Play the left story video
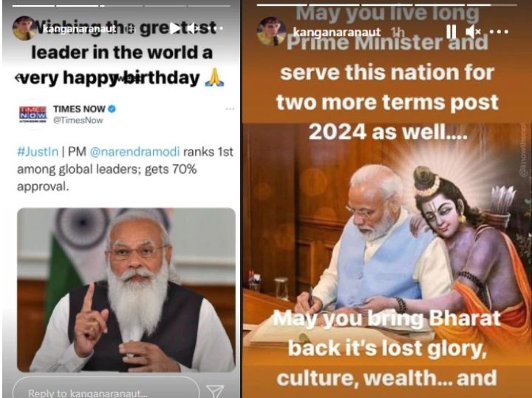Viewport: 532px width, 398px height. point(175,29)
